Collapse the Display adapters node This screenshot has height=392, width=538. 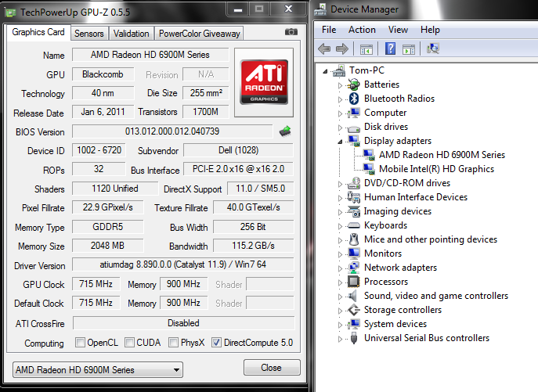click(340, 142)
